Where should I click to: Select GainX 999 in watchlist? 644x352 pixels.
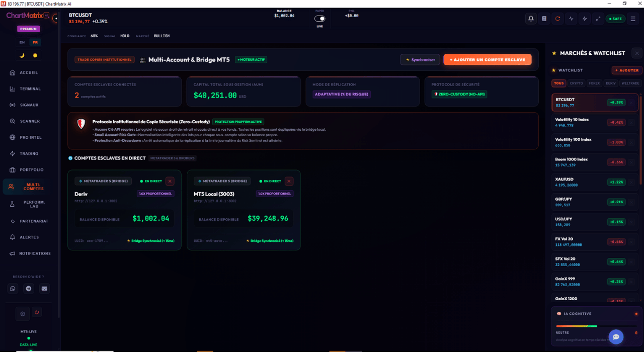click(x=595, y=281)
